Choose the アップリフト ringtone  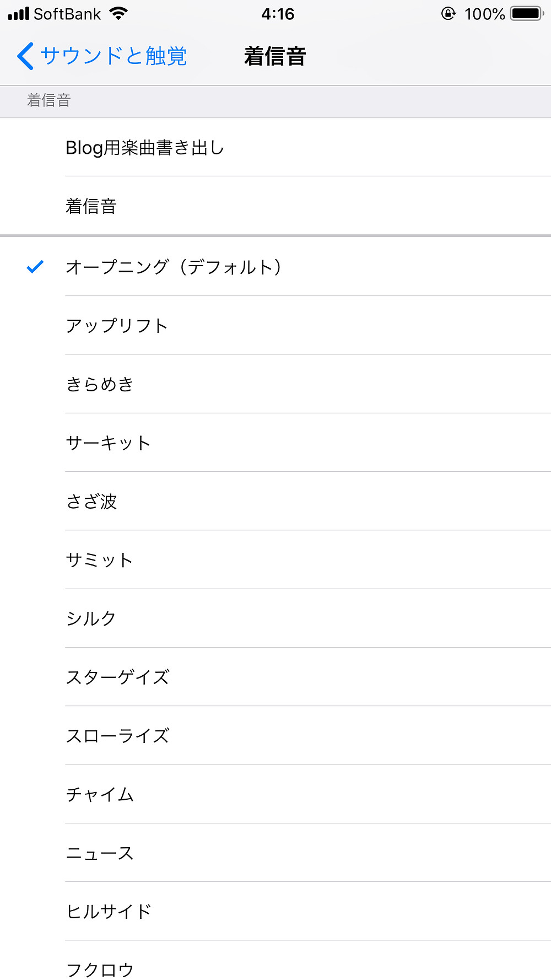[x=275, y=325]
